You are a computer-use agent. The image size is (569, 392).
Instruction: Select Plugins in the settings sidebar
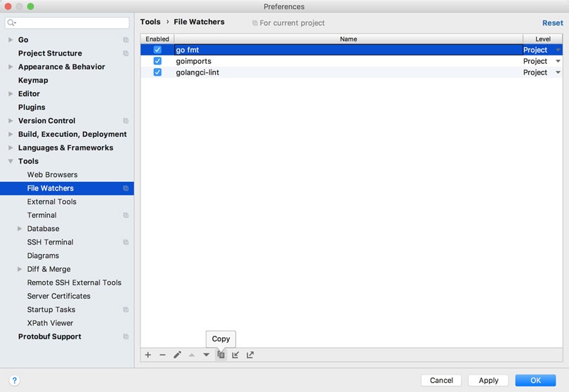(x=32, y=107)
